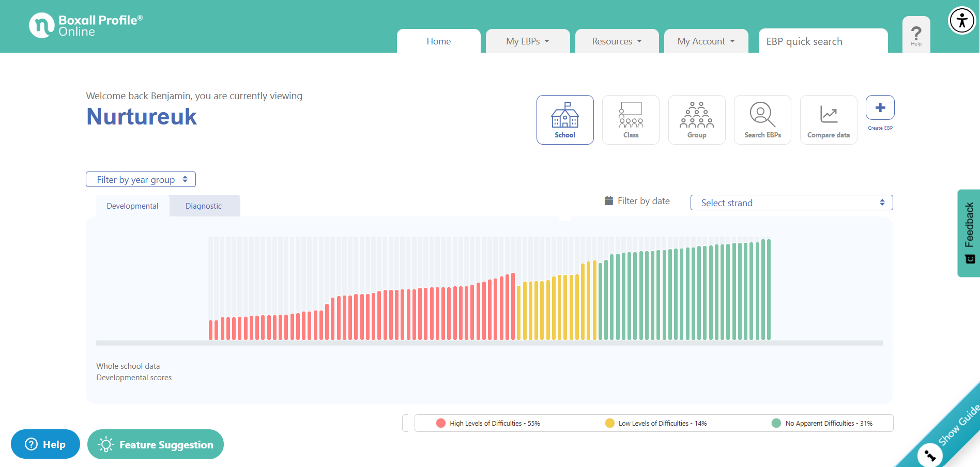The image size is (980, 467).
Task: Toggle Low Levels of Difficulties legend swatch
Action: [610, 423]
